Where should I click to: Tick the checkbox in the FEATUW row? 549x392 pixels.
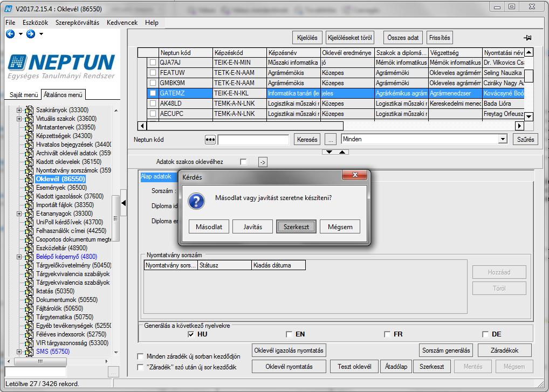click(x=153, y=73)
